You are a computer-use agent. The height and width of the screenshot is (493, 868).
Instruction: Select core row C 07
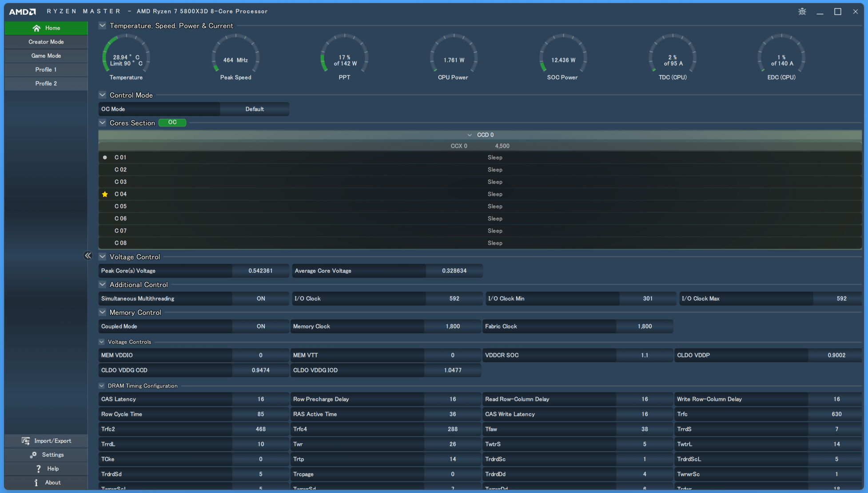click(480, 231)
